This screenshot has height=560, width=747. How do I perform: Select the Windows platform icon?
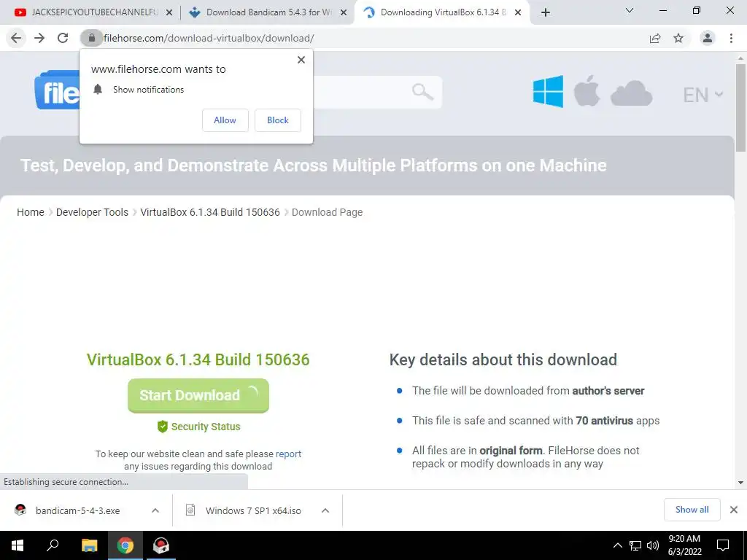click(x=549, y=91)
